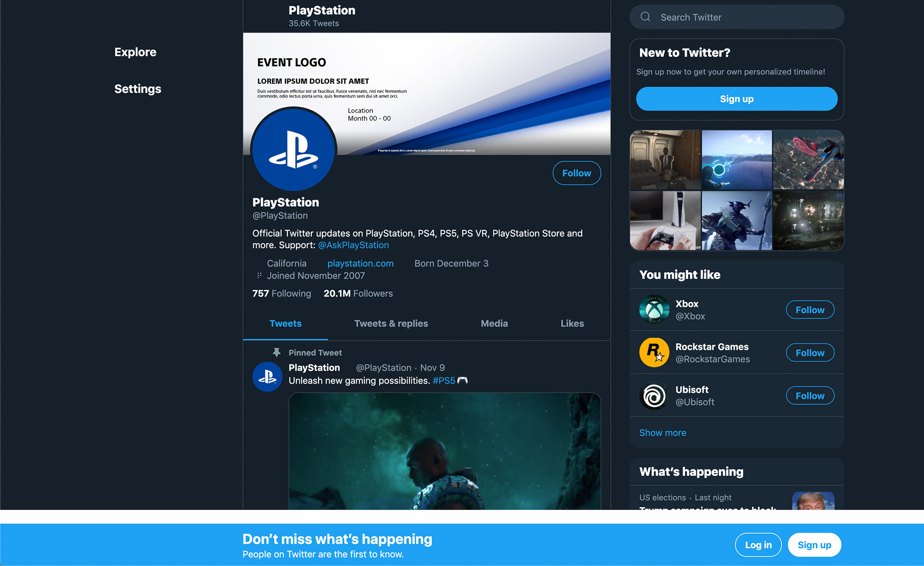Open the Trump news thumbnail
Image resolution: width=924 pixels, height=566 pixels.
pos(813,501)
